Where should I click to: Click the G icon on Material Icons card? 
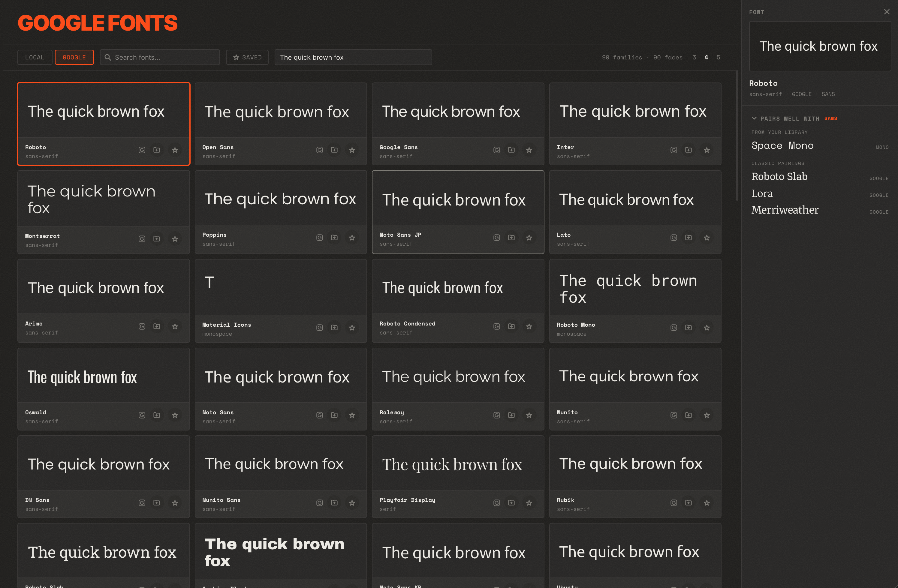point(320,328)
